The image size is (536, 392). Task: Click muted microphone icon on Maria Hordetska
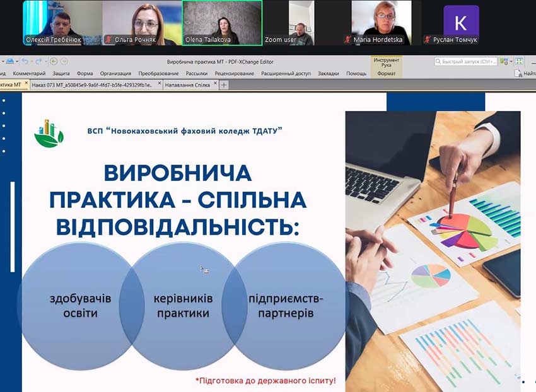(x=347, y=40)
